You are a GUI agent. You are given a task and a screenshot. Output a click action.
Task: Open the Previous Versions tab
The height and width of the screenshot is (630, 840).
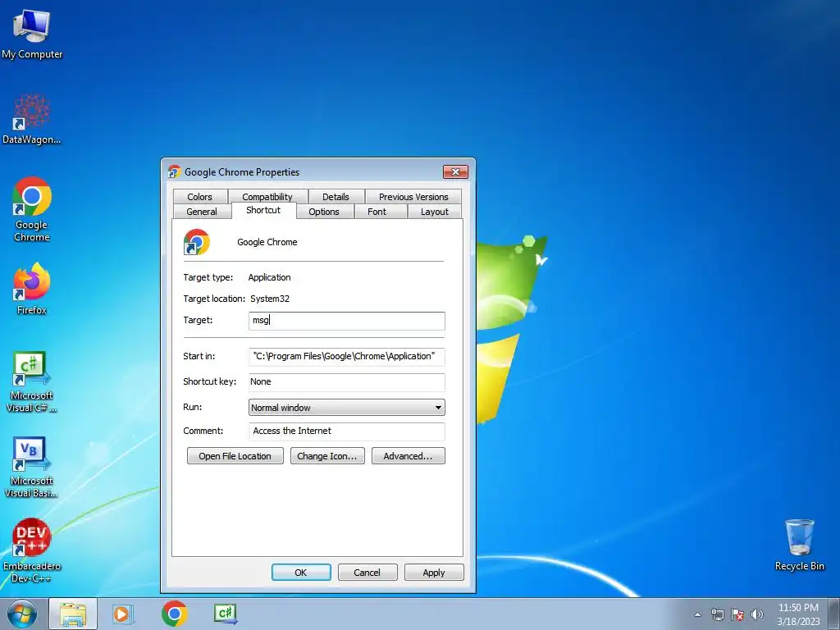point(413,197)
